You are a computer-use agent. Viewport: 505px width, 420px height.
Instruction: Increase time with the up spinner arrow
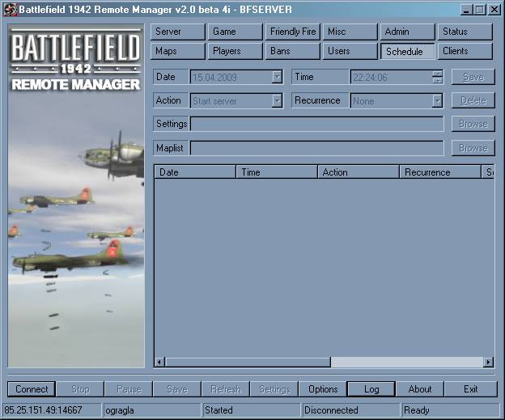(437, 74)
